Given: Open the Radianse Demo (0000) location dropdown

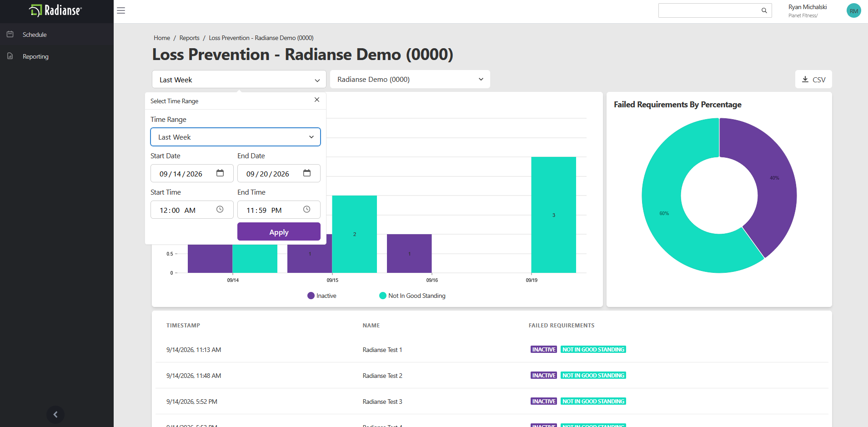Looking at the screenshot, I should tap(410, 79).
